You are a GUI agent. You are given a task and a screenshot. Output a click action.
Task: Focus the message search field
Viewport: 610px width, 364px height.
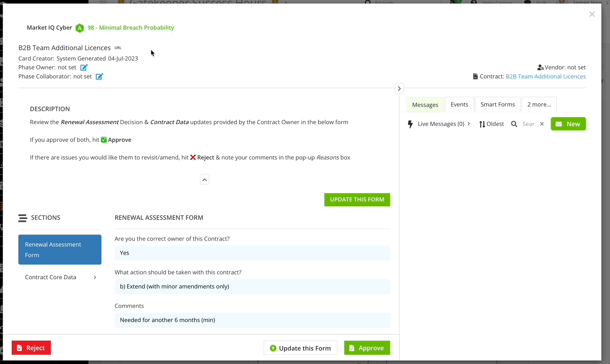click(529, 124)
